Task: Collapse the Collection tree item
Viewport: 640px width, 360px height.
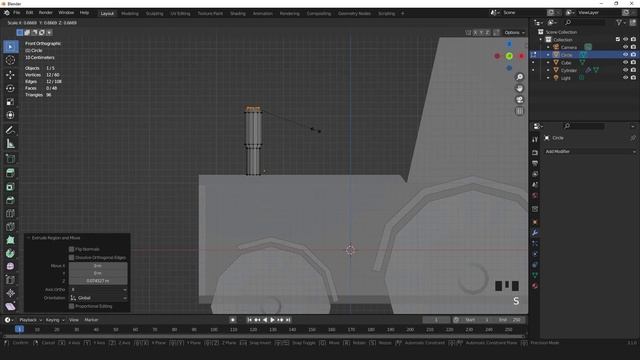Action: (x=541, y=40)
